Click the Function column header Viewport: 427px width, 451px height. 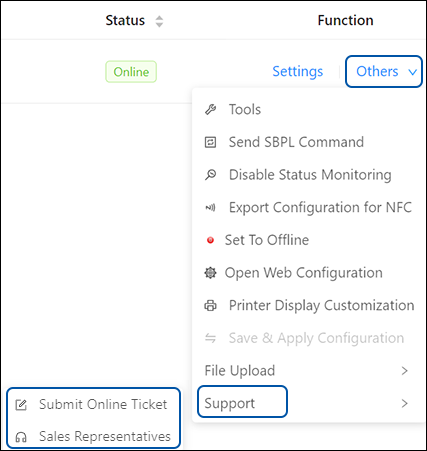[345, 20]
